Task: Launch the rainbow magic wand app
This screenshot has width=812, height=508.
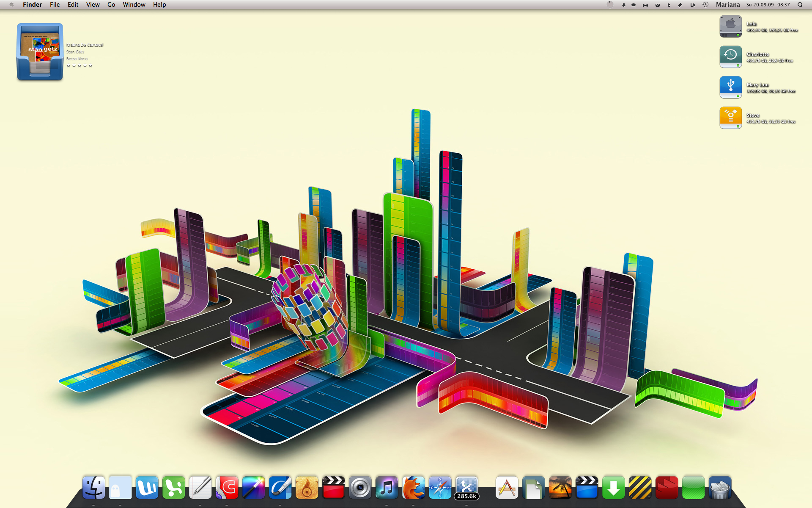Action: [x=253, y=488]
